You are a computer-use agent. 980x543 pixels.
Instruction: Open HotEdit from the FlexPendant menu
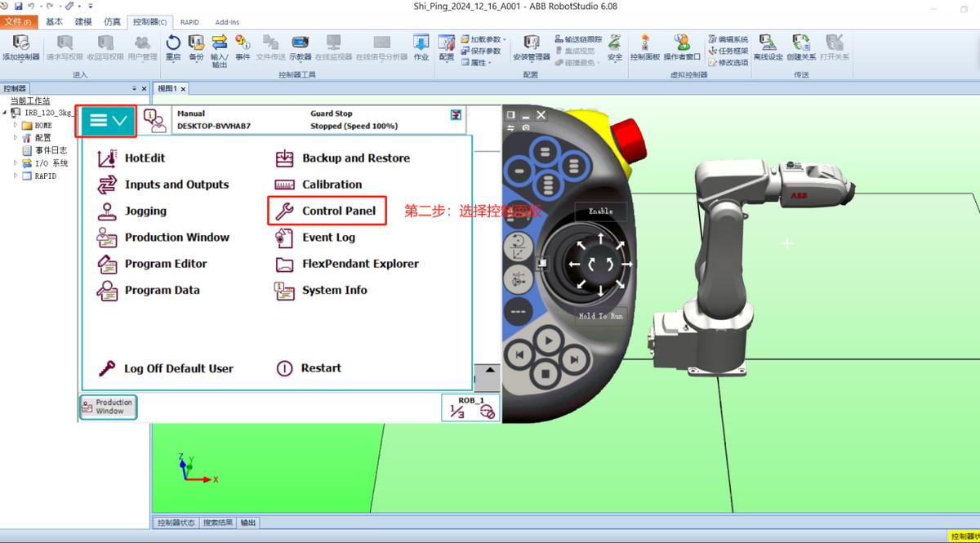pyautogui.click(x=144, y=158)
